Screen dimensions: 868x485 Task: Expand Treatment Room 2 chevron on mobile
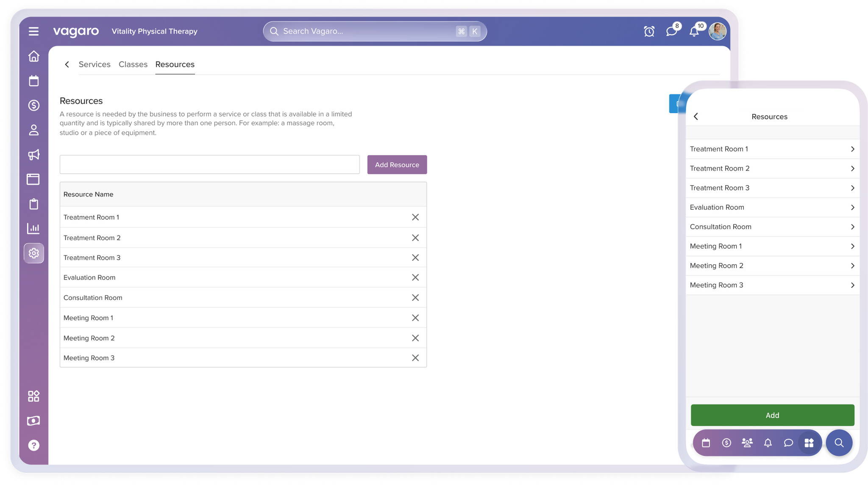pos(852,169)
